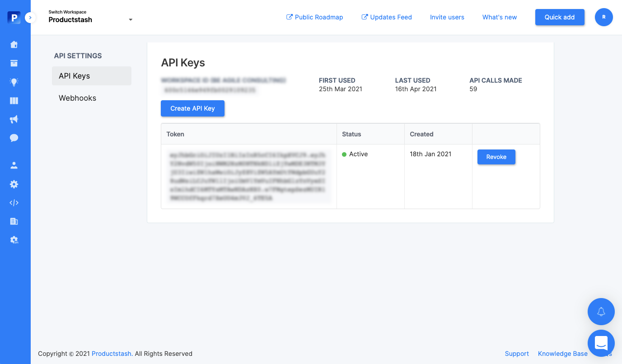Follow the Productstash footer link
This screenshot has height=364, width=622.
pyautogui.click(x=112, y=354)
